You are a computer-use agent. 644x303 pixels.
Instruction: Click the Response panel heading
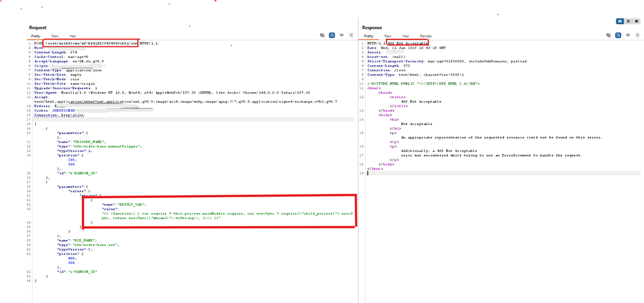372,27
